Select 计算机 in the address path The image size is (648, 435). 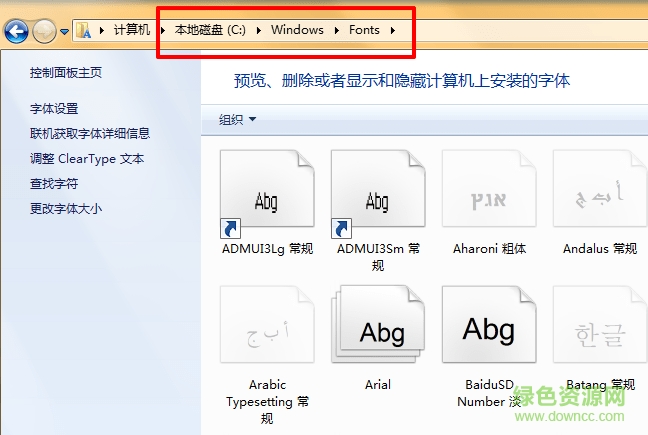(132, 30)
